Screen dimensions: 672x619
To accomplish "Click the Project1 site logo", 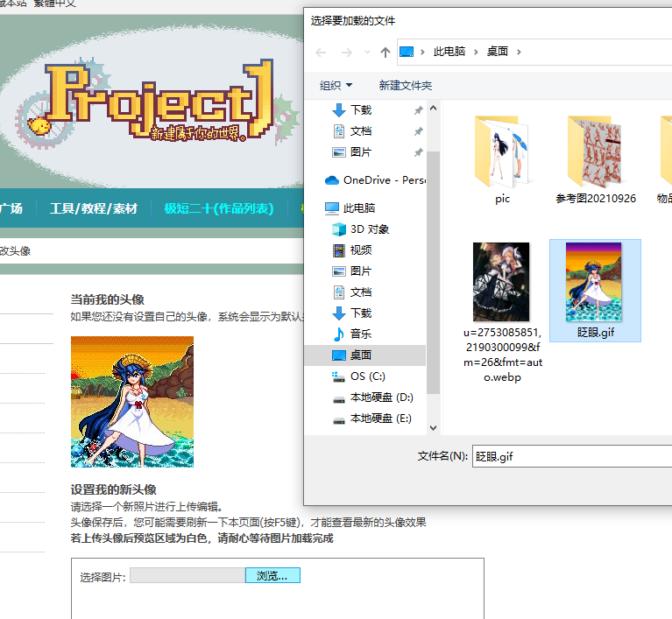I will point(159,102).
